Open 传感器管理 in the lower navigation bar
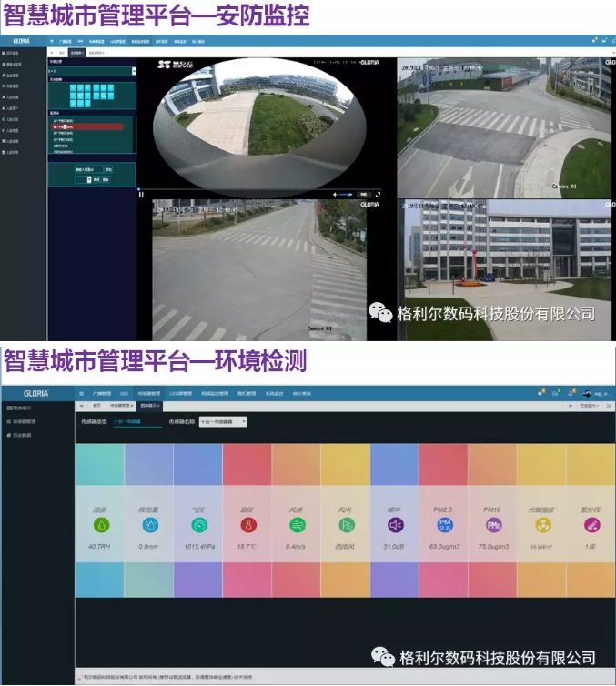This screenshot has height=686, width=616. pyautogui.click(x=149, y=393)
